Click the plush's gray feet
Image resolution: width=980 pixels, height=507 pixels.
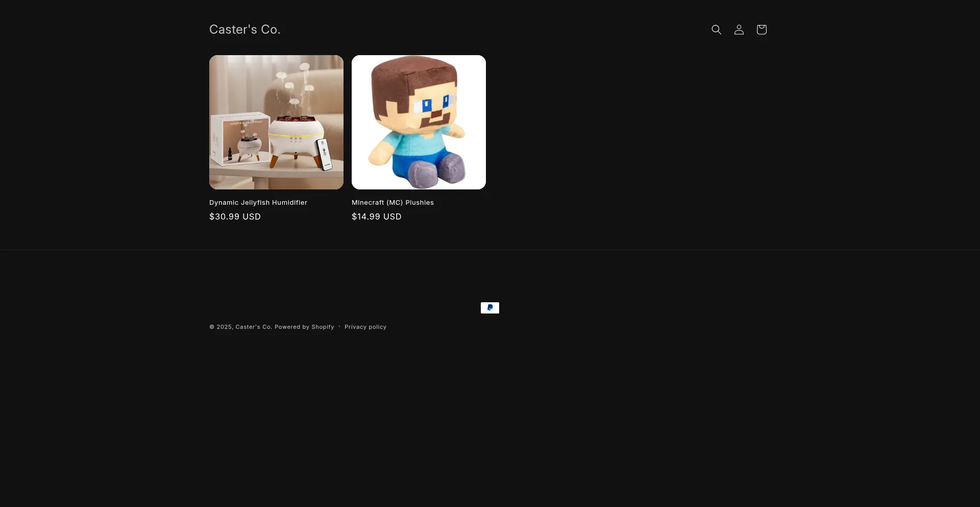tap(439, 171)
